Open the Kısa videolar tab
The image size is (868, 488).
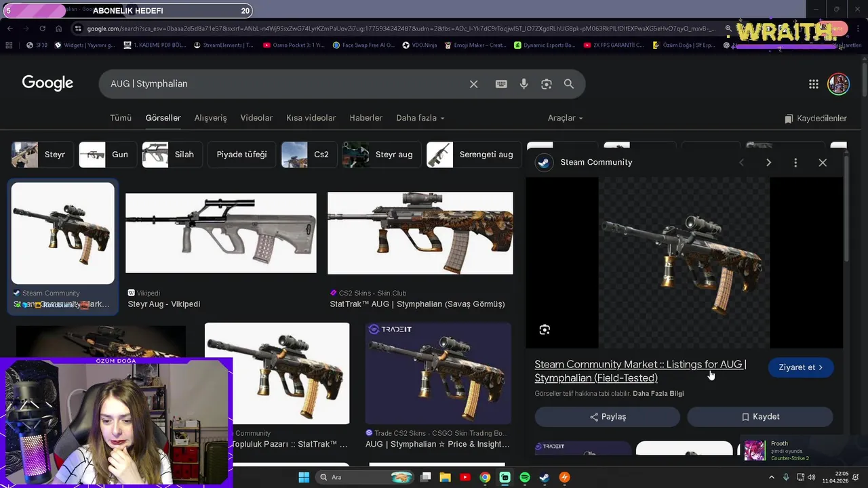311,118
